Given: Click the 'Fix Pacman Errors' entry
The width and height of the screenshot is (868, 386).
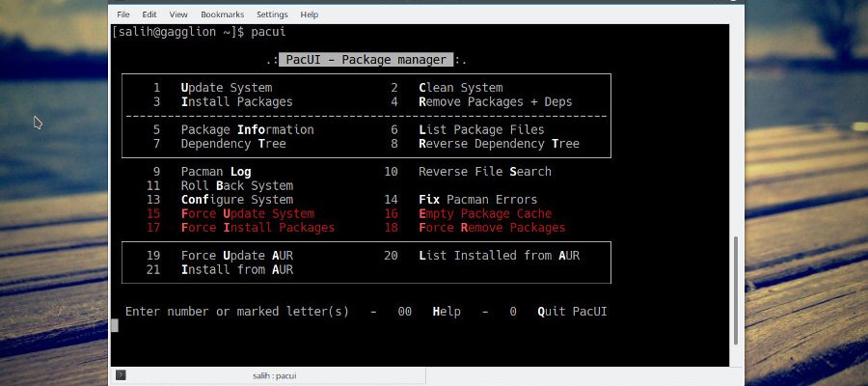Looking at the screenshot, I should pyautogui.click(x=477, y=200).
